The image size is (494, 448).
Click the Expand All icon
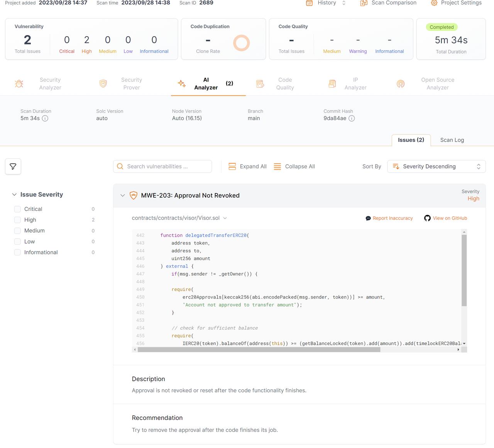(x=232, y=166)
